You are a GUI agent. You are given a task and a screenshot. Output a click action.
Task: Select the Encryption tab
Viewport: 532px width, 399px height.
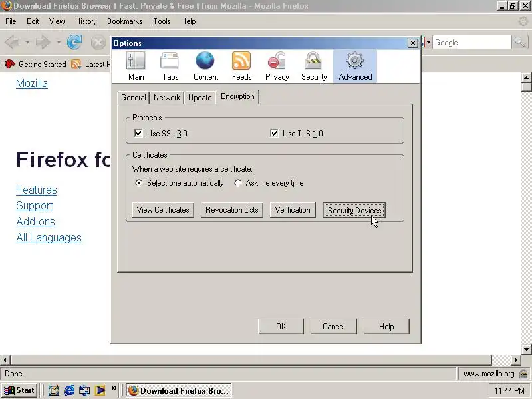(x=237, y=96)
